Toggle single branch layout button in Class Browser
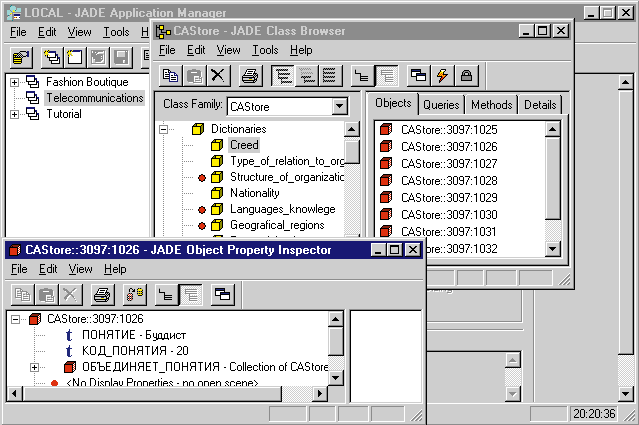 [x=362, y=76]
